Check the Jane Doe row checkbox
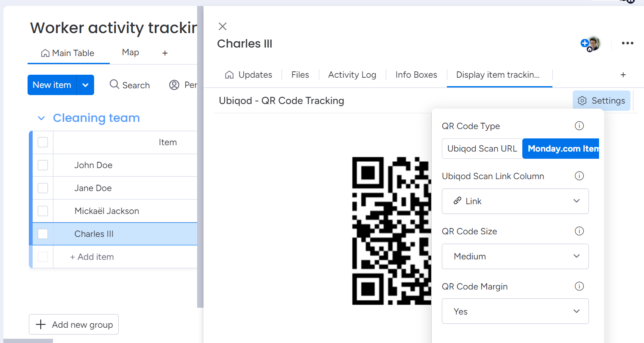The height and width of the screenshot is (343, 644). [43, 188]
